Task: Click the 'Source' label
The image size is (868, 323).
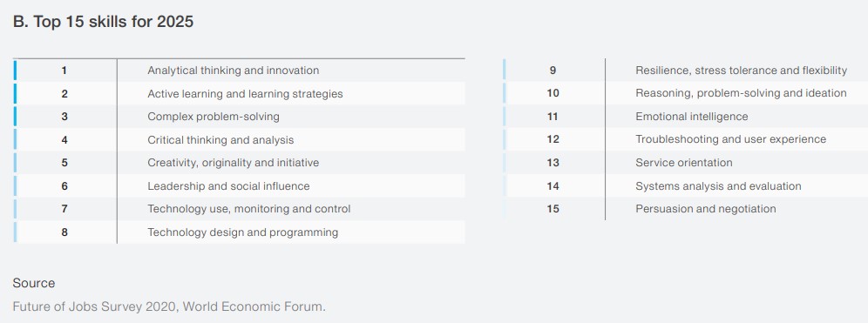Action: (x=34, y=283)
